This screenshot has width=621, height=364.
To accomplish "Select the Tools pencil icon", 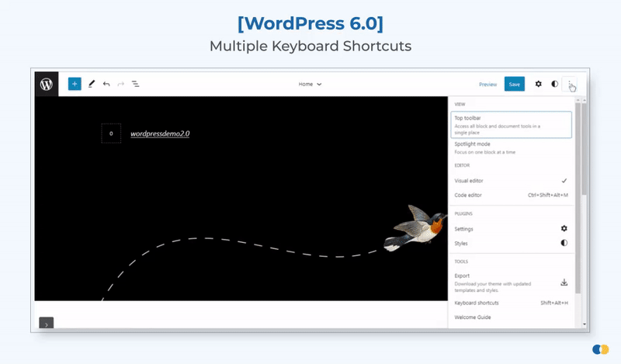I will [x=92, y=84].
